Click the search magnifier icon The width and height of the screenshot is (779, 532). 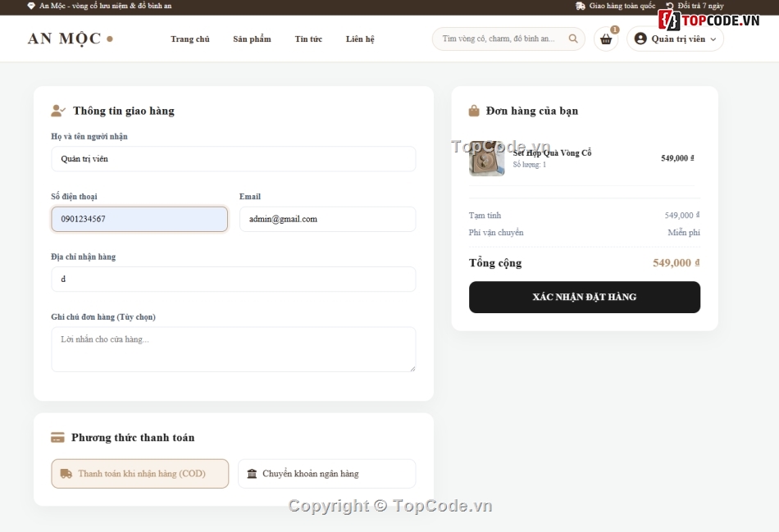tap(573, 39)
